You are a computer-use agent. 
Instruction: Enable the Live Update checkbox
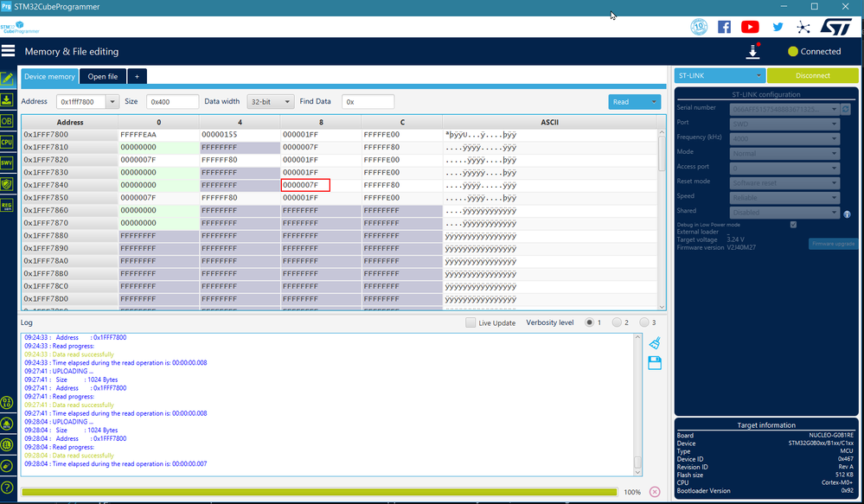coord(470,322)
